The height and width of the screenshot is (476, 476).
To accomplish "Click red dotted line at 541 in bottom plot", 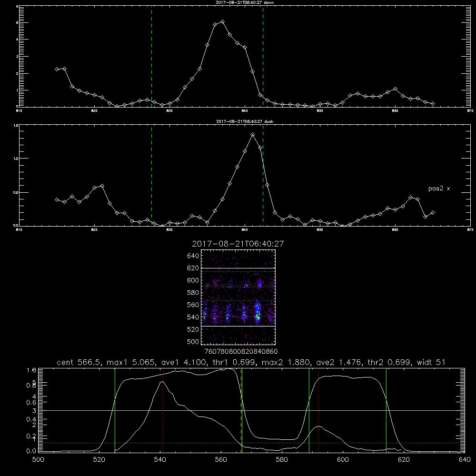I will (163, 410).
